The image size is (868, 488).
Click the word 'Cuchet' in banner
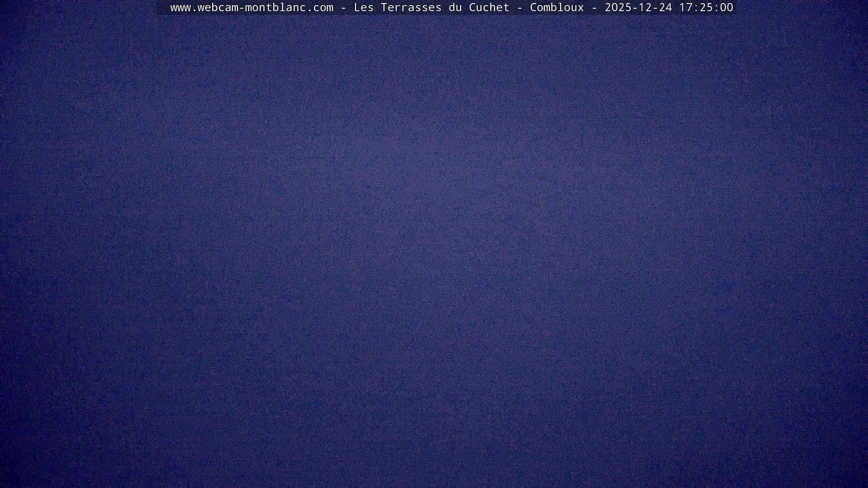489,7
